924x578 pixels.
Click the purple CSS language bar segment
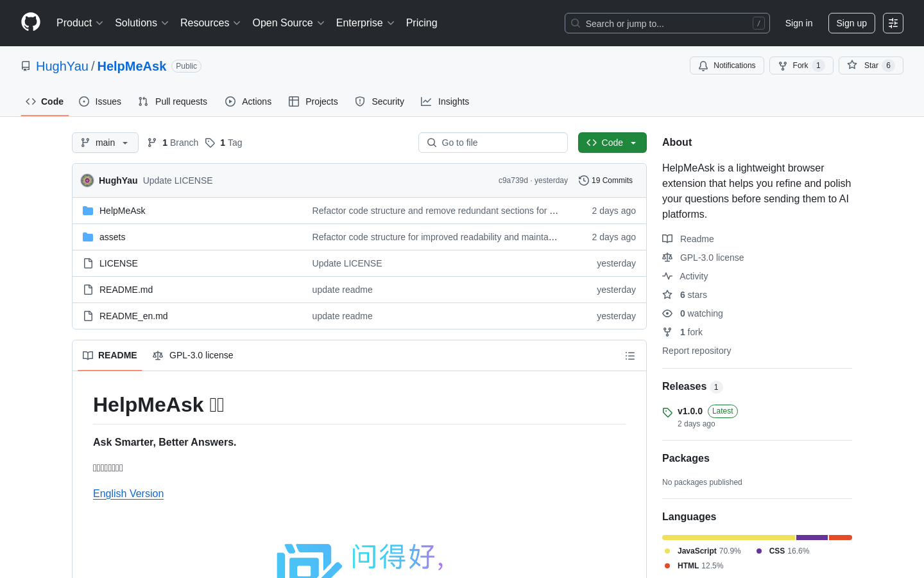point(812,538)
